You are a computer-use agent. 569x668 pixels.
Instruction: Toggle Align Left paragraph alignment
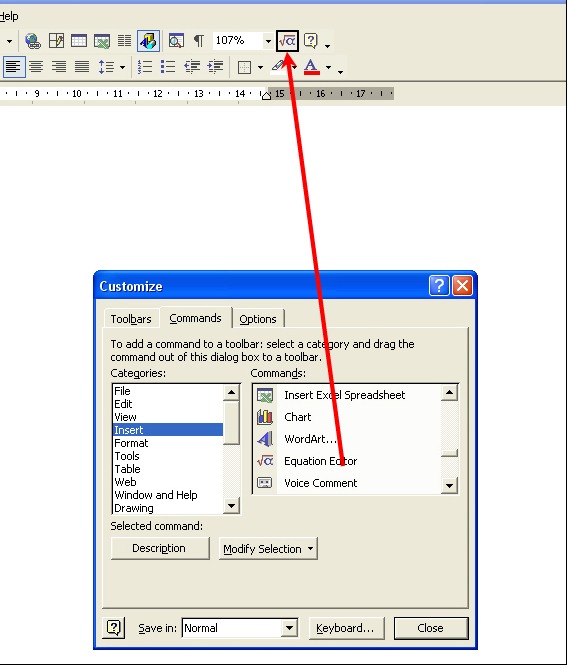point(14,67)
